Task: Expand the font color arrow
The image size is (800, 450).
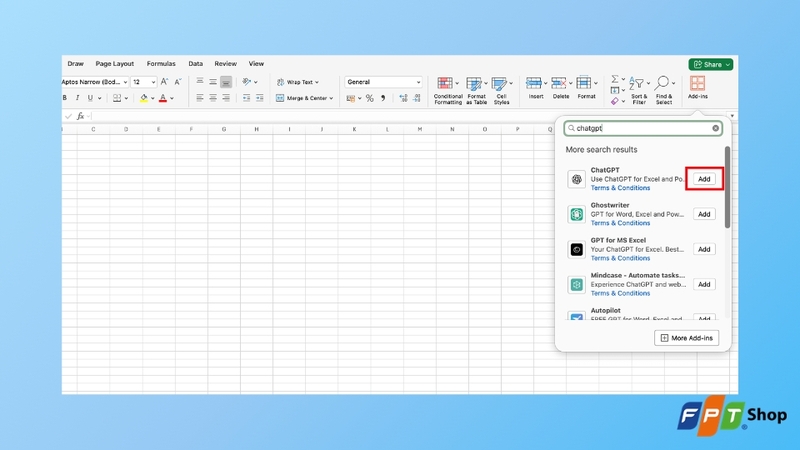Action: [172, 98]
